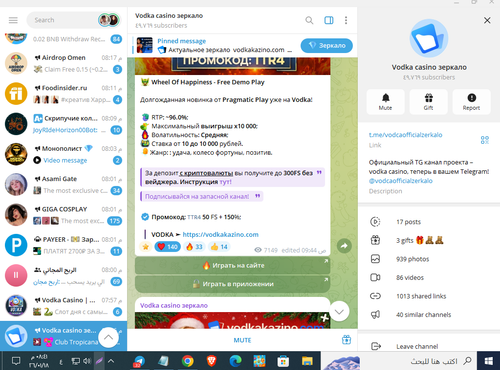Open the GIGA COSPLAY chat
Image resolution: width=500 pixels, height=370 pixels.
63,215
